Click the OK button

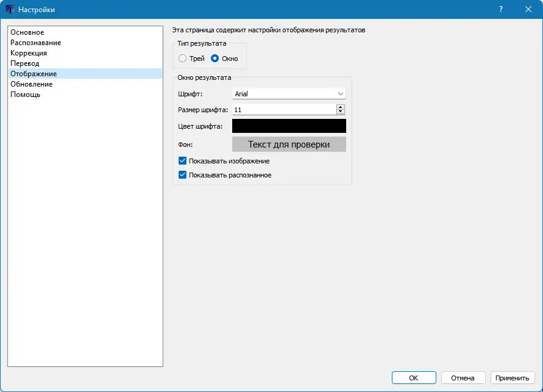(414, 378)
